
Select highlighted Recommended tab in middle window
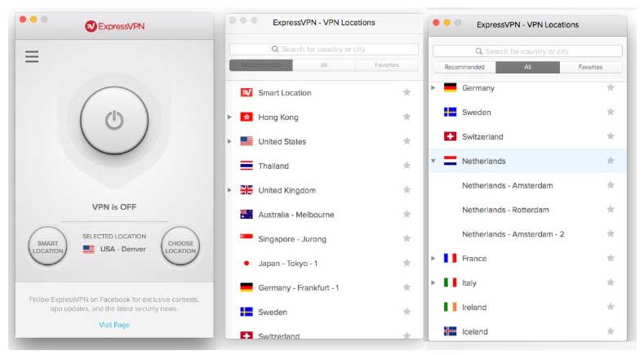(x=261, y=65)
